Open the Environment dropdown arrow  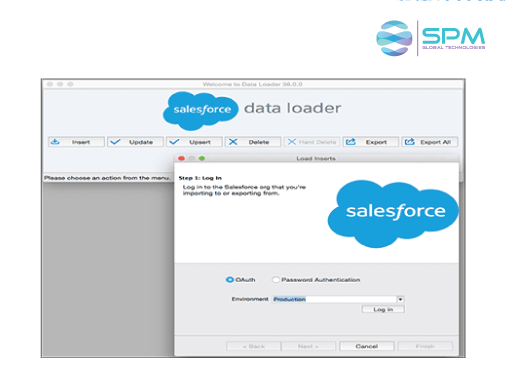pos(400,299)
